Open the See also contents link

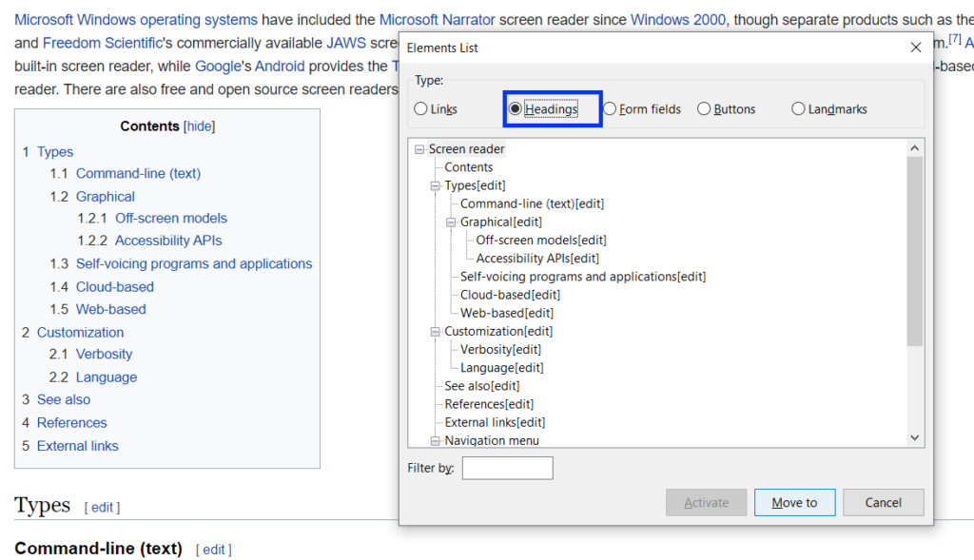click(x=64, y=400)
